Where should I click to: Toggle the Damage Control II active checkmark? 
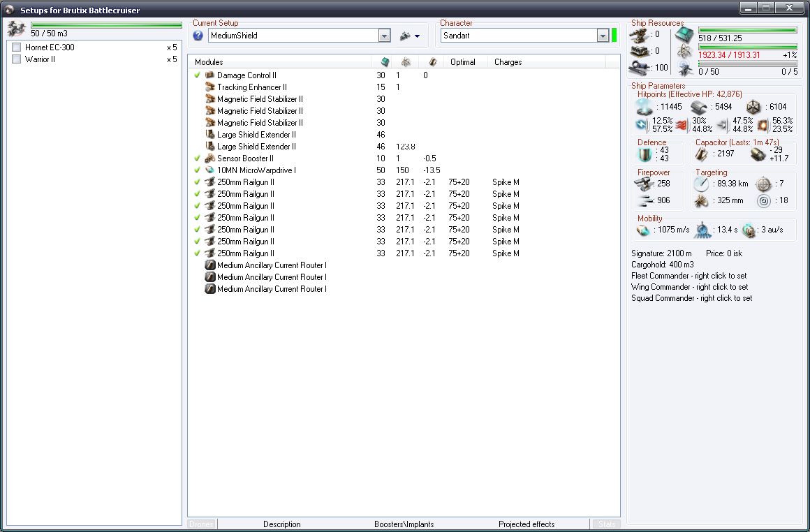(198, 75)
